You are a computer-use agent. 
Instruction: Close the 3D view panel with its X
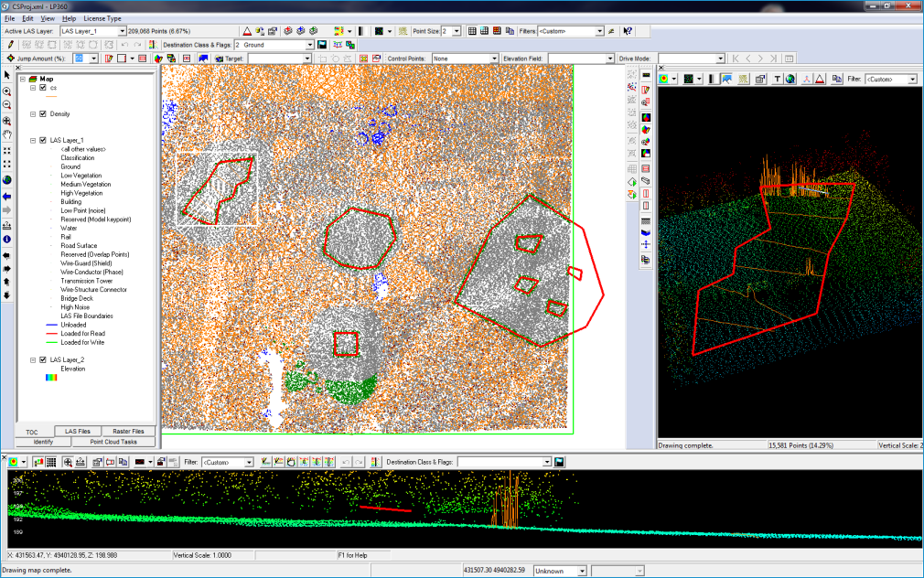[x=661, y=68]
